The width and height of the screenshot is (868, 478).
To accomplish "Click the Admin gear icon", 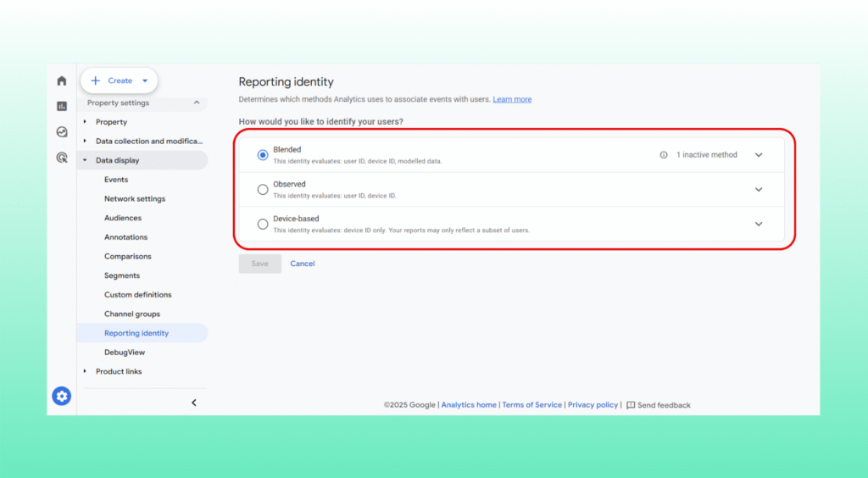I will [62, 396].
